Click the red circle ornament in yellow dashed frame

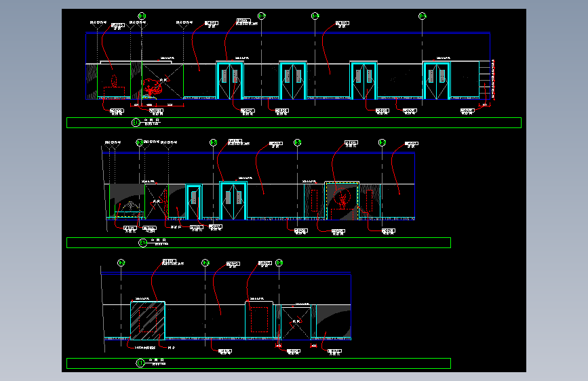click(342, 198)
